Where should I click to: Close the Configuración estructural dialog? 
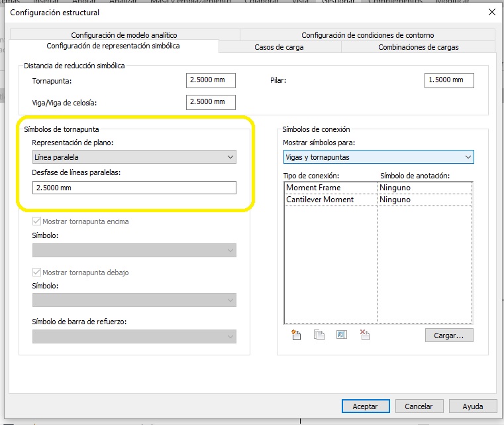click(x=491, y=12)
